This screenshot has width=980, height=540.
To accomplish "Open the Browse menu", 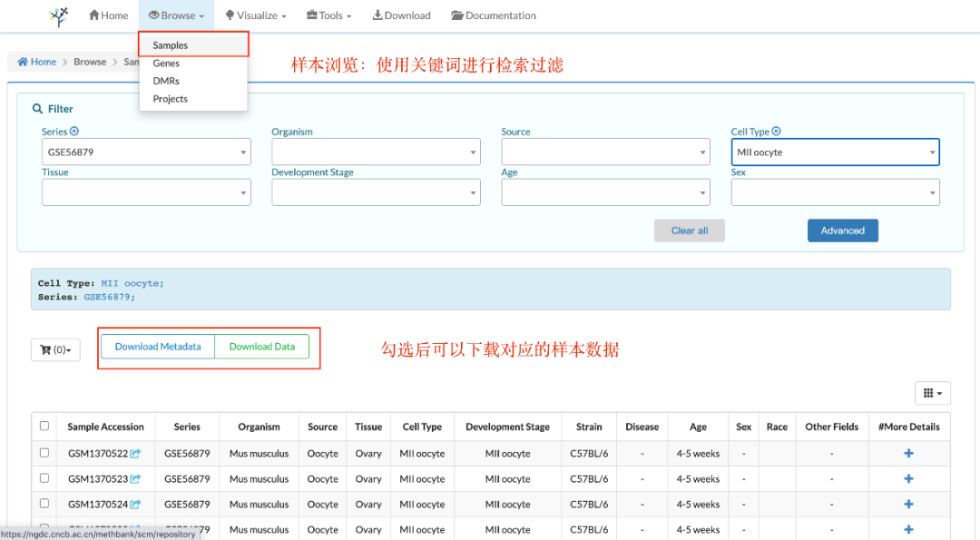I will (176, 15).
